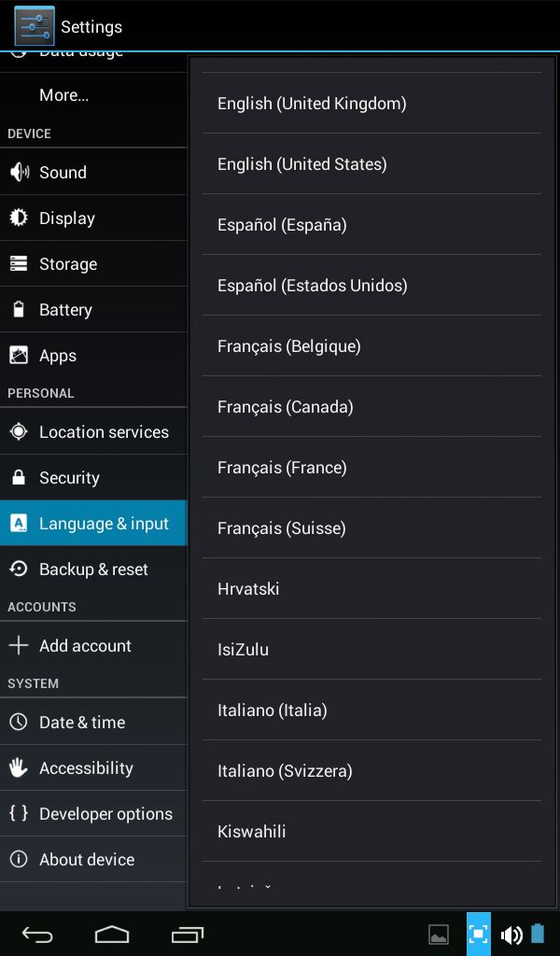Tap the Storage icon in sidebar
560x956 pixels.
(x=19, y=263)
